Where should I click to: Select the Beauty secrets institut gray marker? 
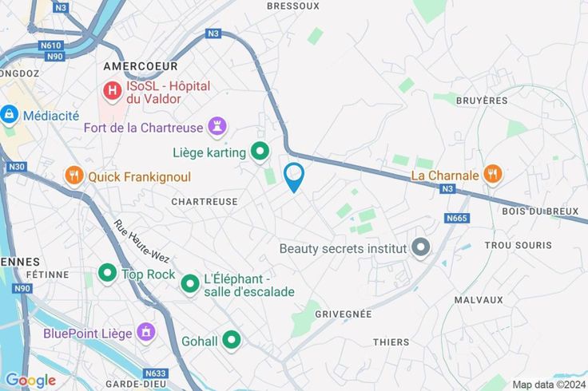(421, 248)
